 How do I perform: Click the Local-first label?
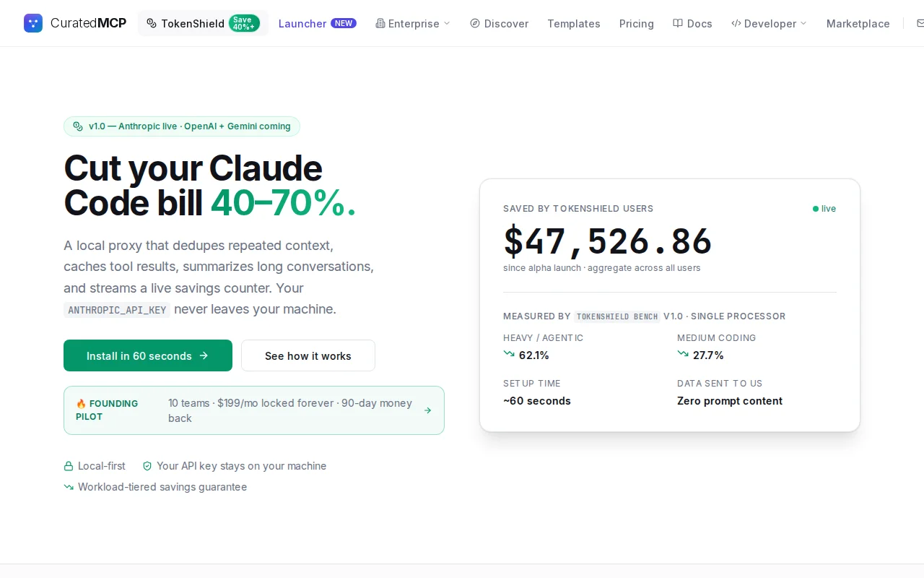coord(102,466)
